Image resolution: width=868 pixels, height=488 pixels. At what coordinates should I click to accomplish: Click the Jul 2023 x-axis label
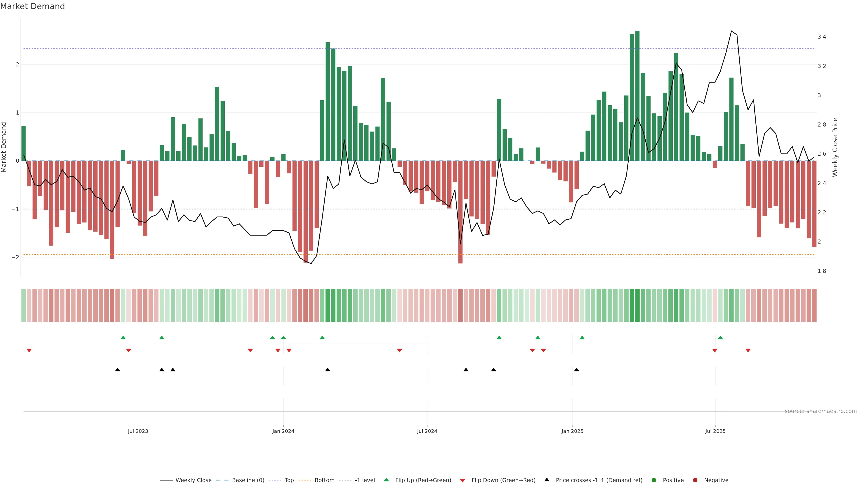click(138, 431)
